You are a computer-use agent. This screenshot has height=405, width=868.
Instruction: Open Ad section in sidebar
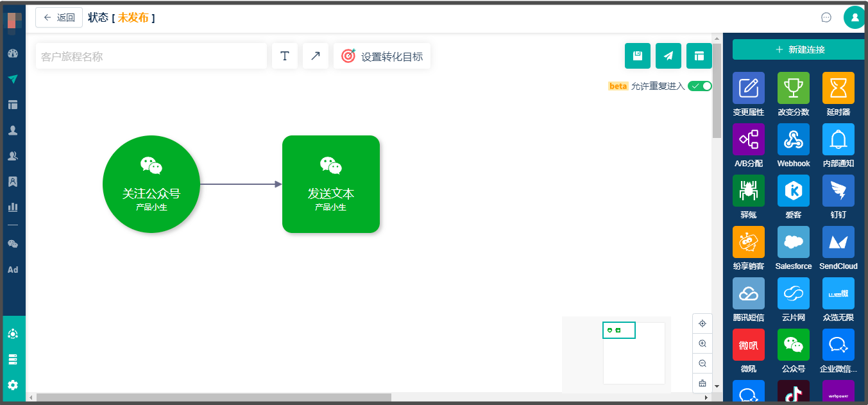tap(13, 270)
